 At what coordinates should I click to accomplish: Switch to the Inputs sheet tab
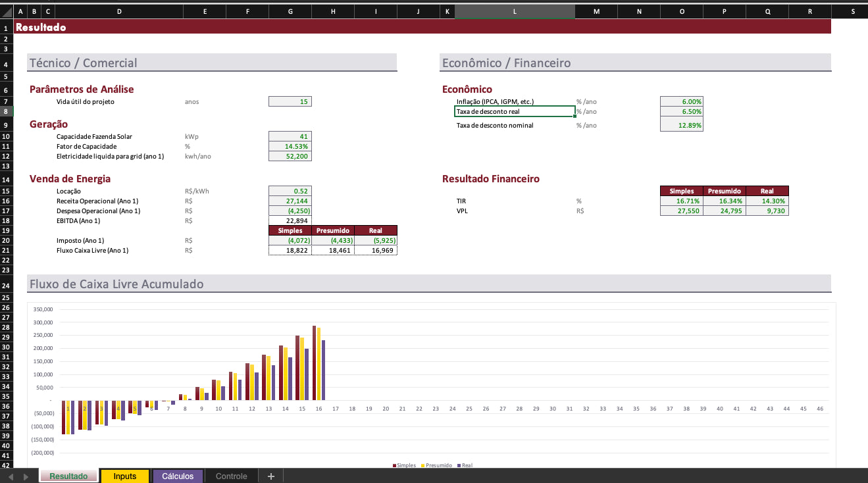click(124, 476)
